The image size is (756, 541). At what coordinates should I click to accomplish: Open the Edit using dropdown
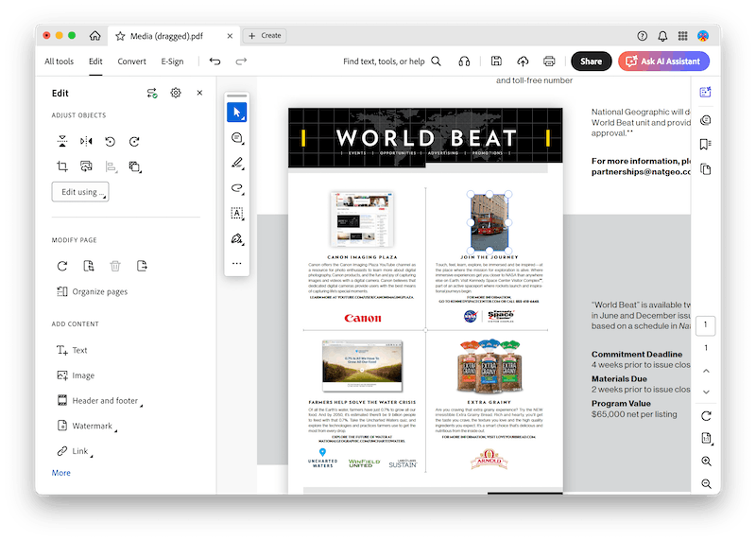[x=80, y=192]
